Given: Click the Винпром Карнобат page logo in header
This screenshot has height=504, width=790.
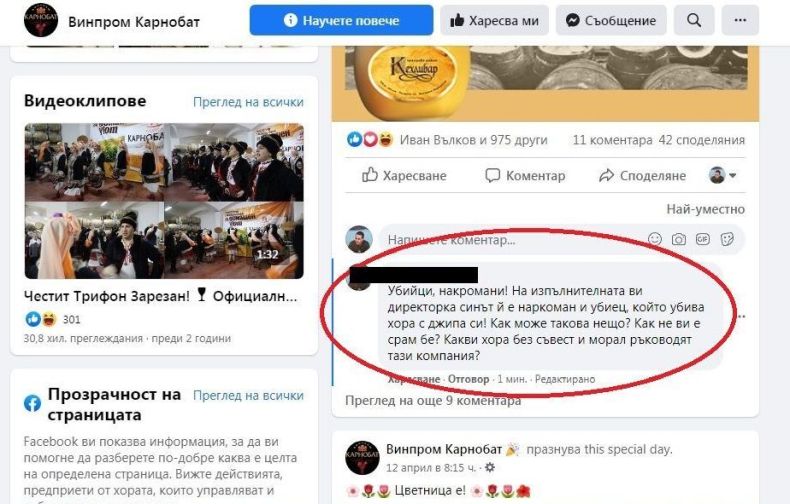Looking at the screenshot, I should click(41, 20).
